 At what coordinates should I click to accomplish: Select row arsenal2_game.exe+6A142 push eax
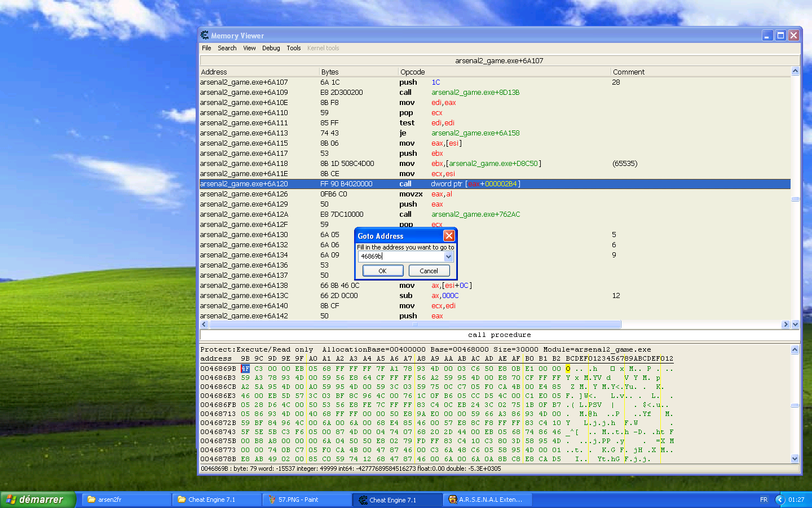click(x=495, y=316)
